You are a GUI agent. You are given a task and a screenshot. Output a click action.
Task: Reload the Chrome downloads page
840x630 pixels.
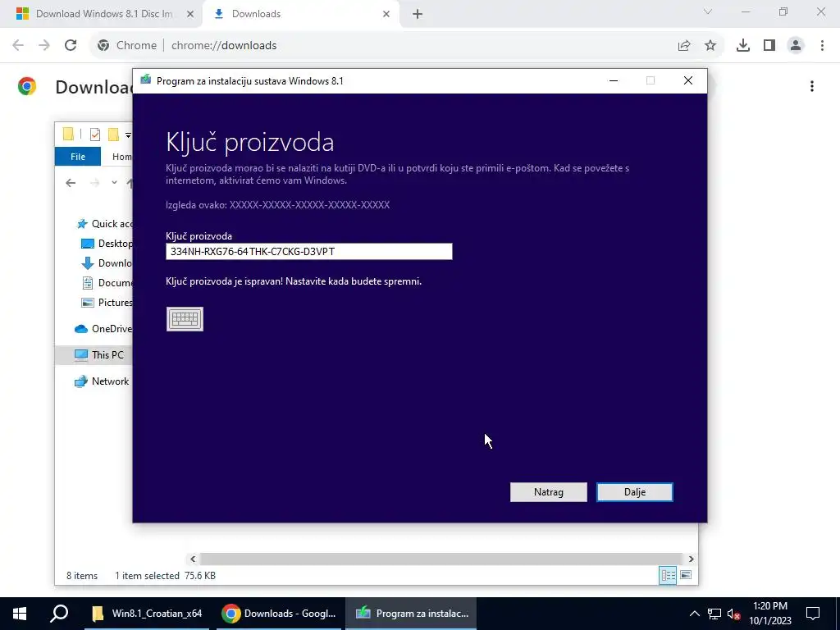(71, 46)
